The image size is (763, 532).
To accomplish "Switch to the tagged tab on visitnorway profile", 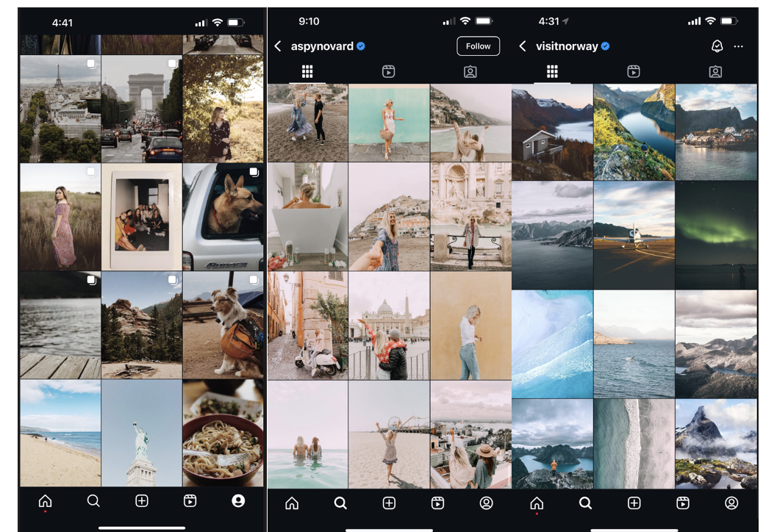I will point(715,72).
